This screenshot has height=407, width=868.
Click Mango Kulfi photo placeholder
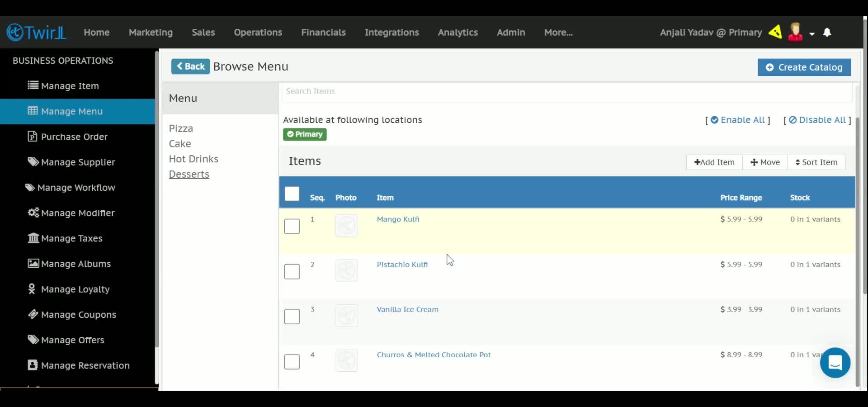point(347,225)
